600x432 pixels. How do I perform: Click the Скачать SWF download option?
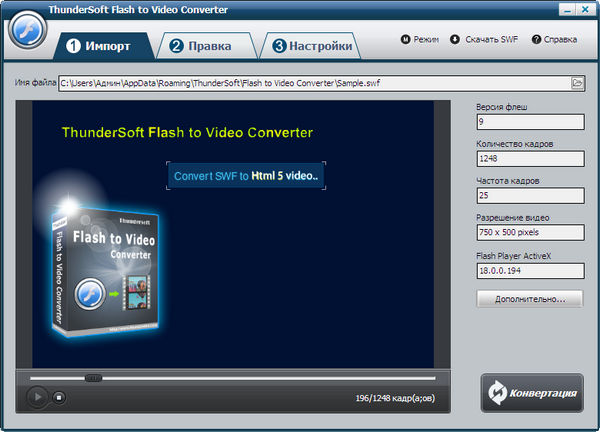(x=483, y=40)
